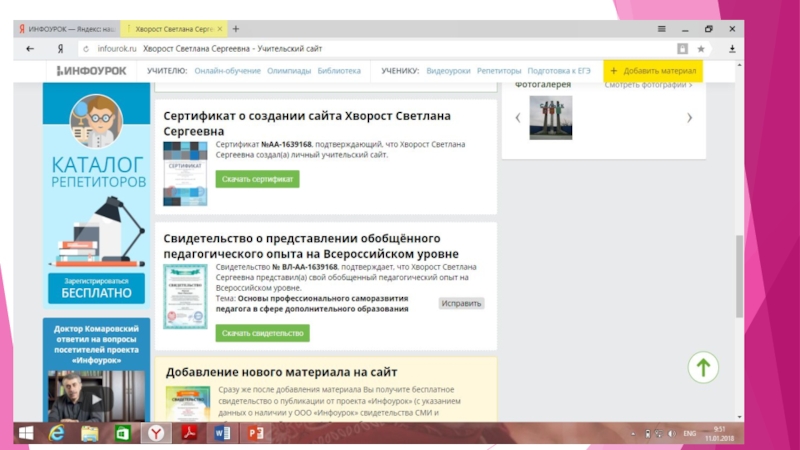Open Видеоуроки menu link
Image resolution: width=800 pixels, height=450 pixels.
click(x=448, y=71)
